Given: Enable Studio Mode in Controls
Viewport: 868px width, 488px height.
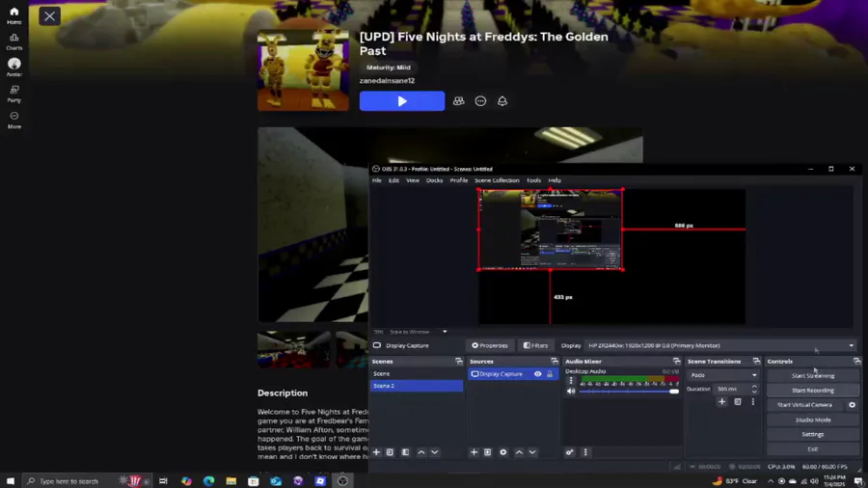Looking at the screenshot, I should pyautogui.click(x=813, y=420).
